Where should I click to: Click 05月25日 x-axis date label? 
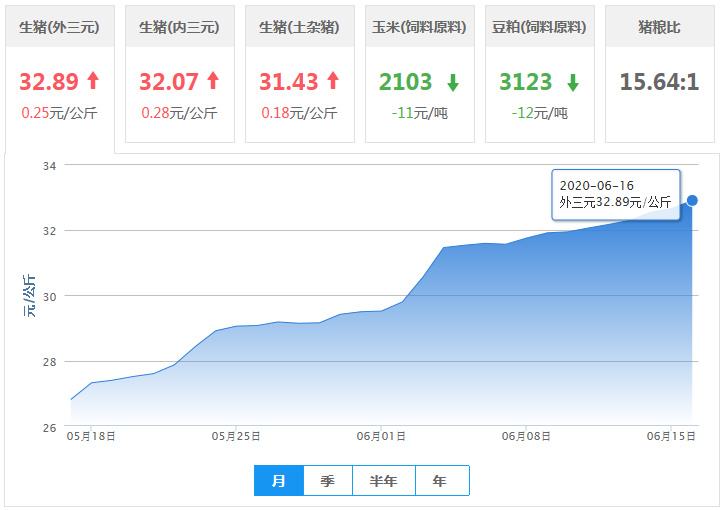tap(236, 436)
